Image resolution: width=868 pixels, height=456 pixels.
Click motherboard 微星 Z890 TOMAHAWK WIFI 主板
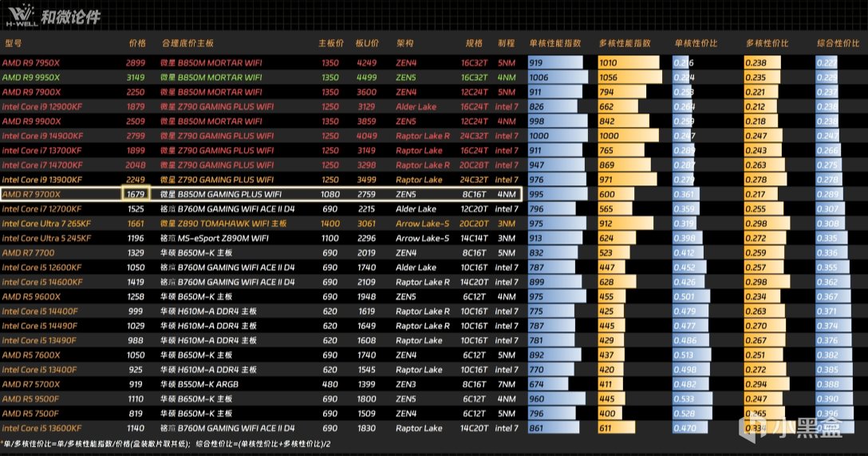pyautogui.click(x=223, y=224)
